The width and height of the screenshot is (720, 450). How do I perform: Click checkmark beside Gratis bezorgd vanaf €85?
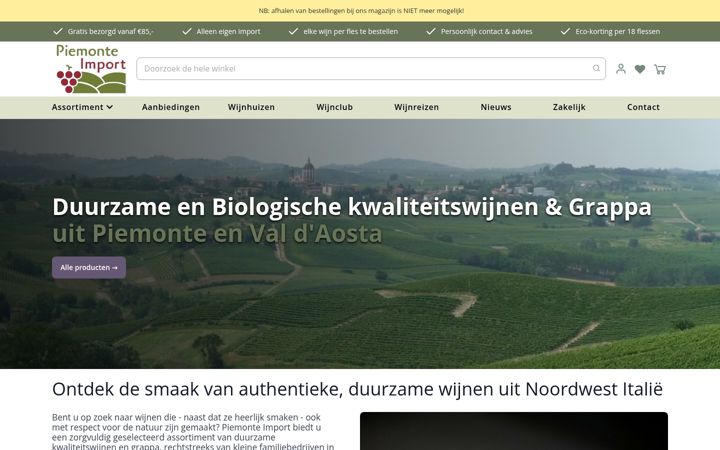[x=58, y=31]
